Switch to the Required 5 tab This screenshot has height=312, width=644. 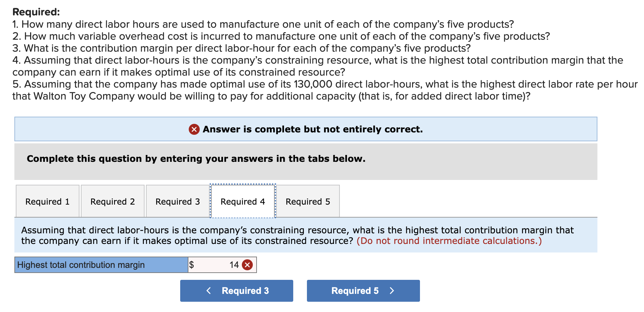pos(307,201)
